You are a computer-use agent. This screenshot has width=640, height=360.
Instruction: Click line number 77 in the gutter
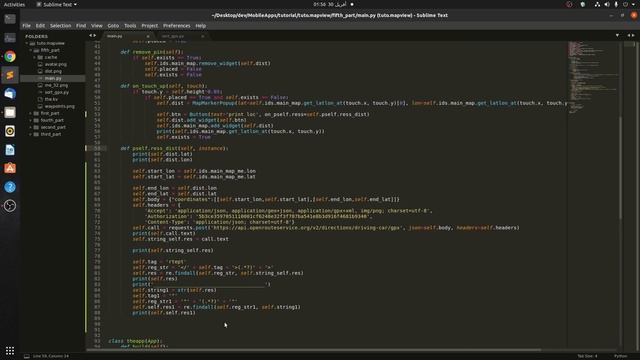[x=97, y=251]
